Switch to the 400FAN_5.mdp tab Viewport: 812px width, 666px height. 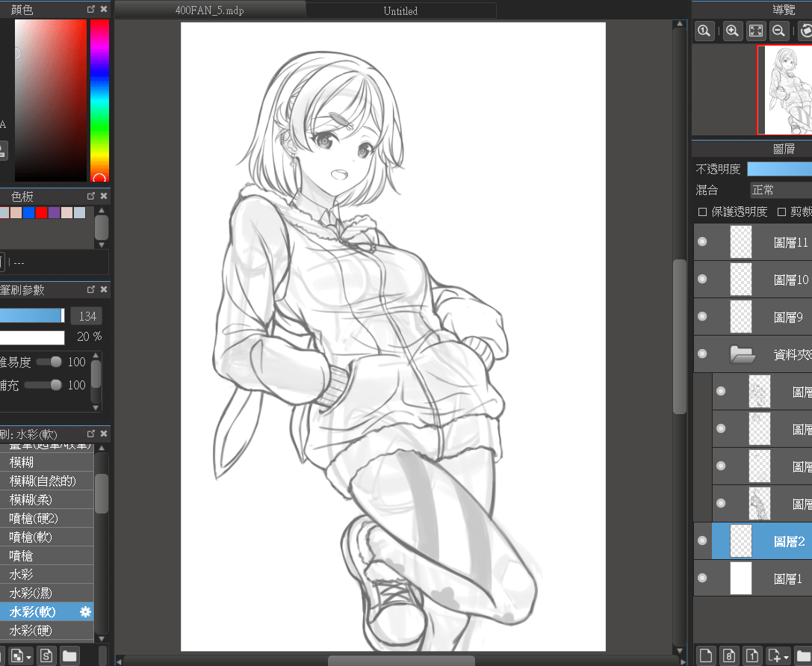(210, 10)
